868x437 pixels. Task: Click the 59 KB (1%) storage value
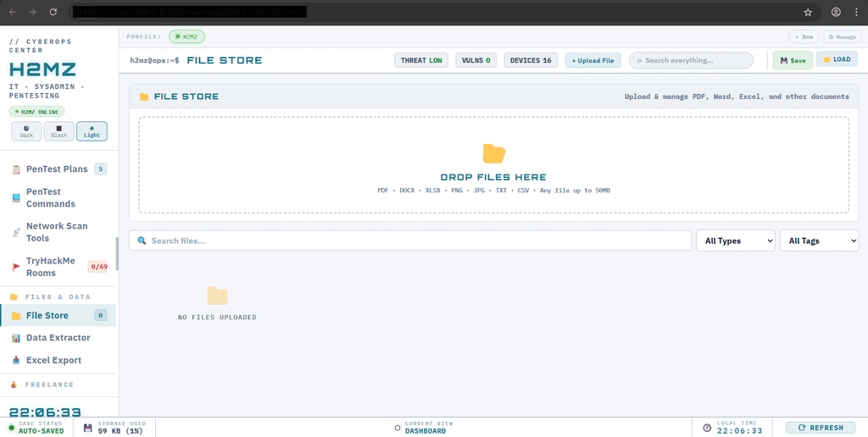tap(120, 431)
